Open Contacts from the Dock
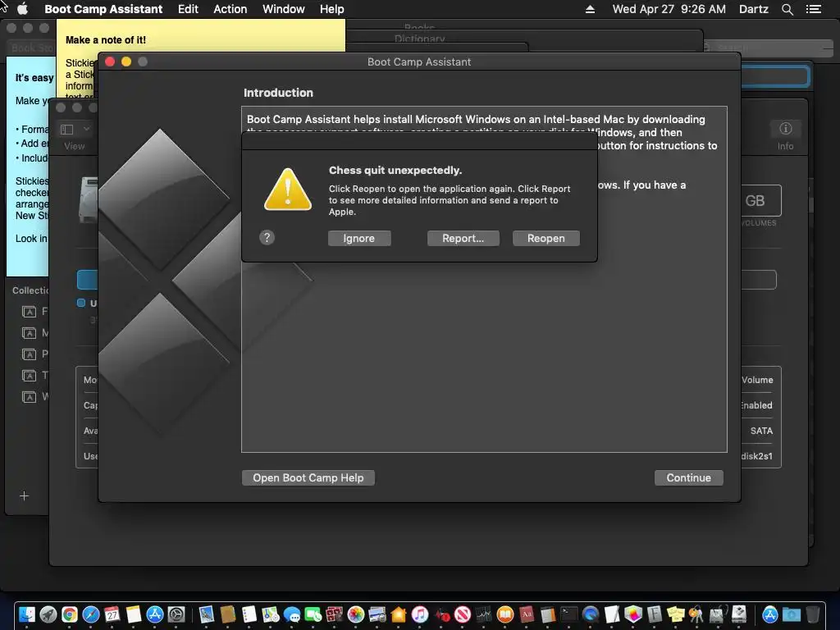 pos(228,614)
